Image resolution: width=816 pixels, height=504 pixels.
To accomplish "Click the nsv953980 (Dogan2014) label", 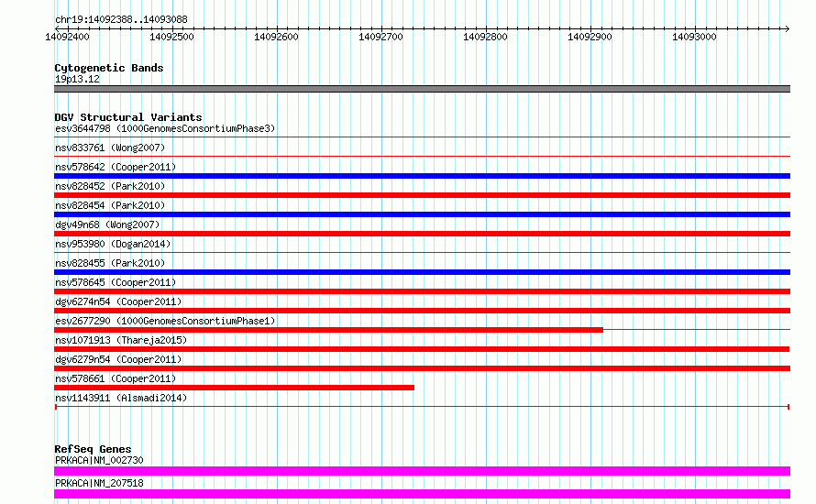I will pos(113,244).
